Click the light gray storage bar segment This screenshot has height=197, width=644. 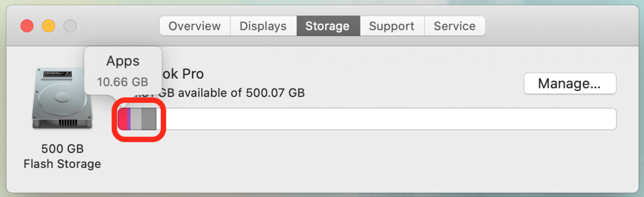[x=136, y=119]
